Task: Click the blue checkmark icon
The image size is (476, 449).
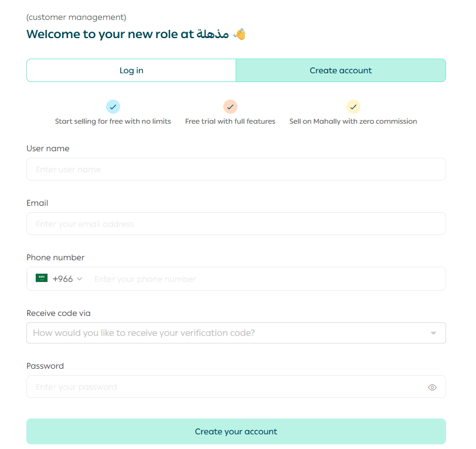Action: pyautogui.click(x=113, y=107)
